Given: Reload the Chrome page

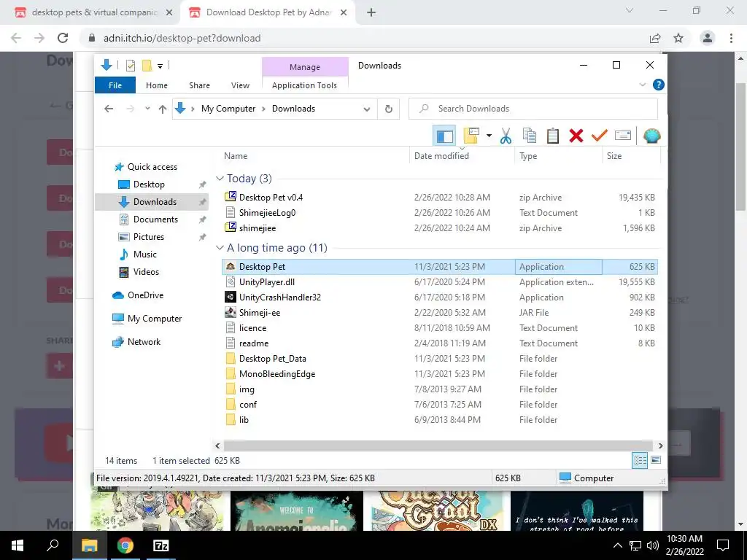Looking at the screenshot, I should tap(63, 38).
